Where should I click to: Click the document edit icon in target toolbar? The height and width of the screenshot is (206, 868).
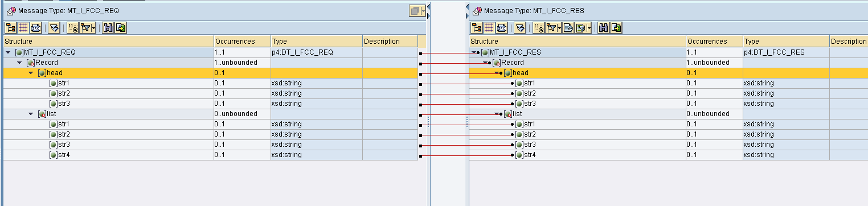(568, 28)
